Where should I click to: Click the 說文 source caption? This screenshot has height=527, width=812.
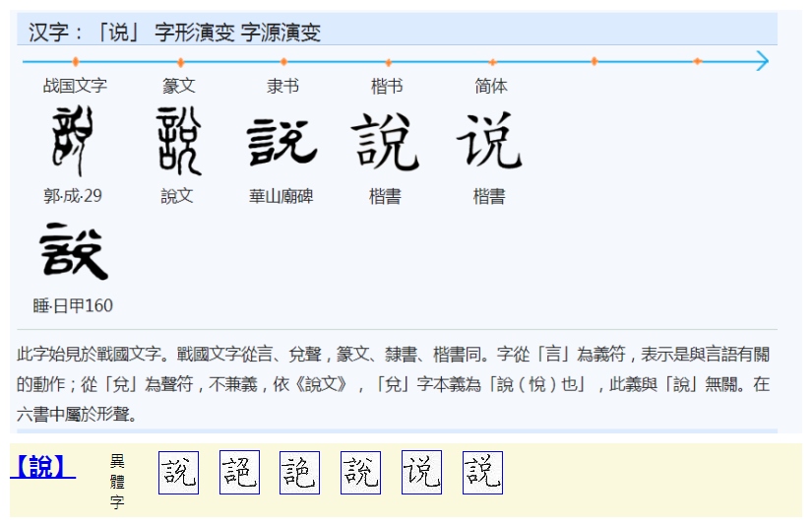click(177, 196)
